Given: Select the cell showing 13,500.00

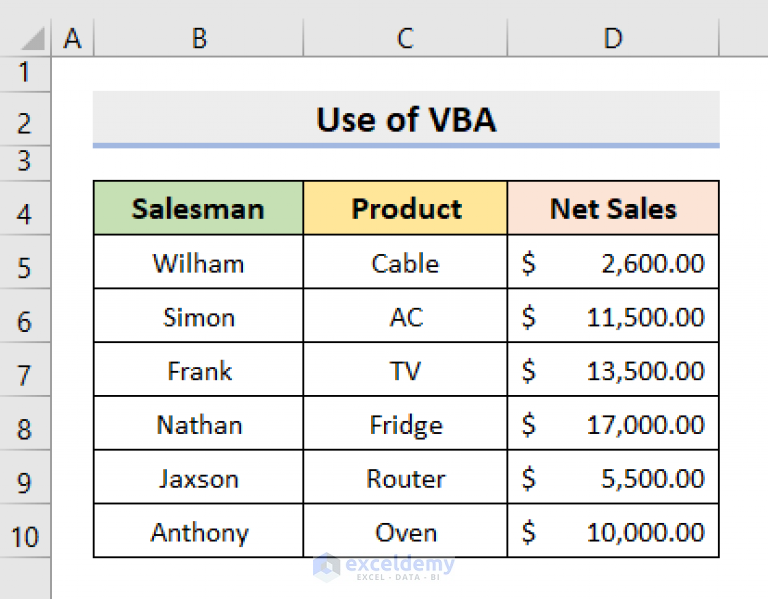Looking at the screenshot, I should [613, 370].
